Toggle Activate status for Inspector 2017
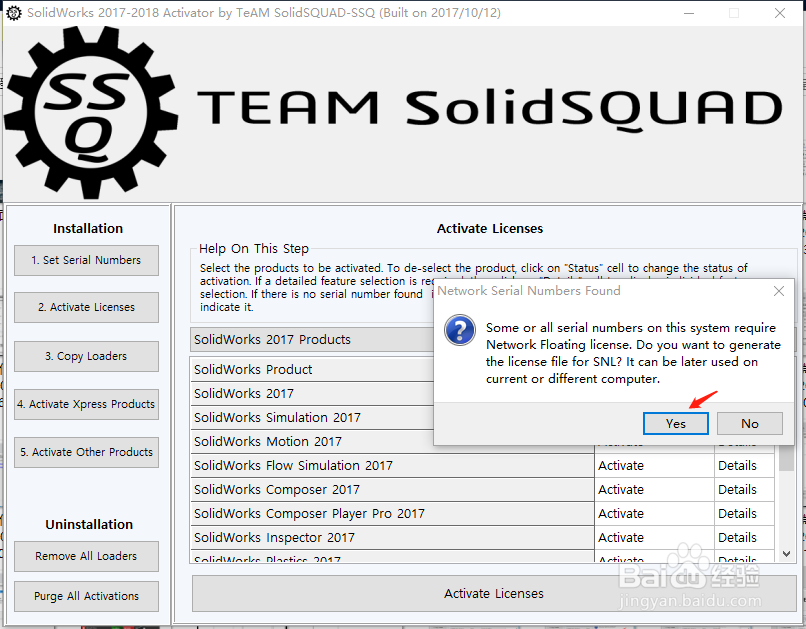This screenshot has width=806, height=629. [x=654, y=538]
